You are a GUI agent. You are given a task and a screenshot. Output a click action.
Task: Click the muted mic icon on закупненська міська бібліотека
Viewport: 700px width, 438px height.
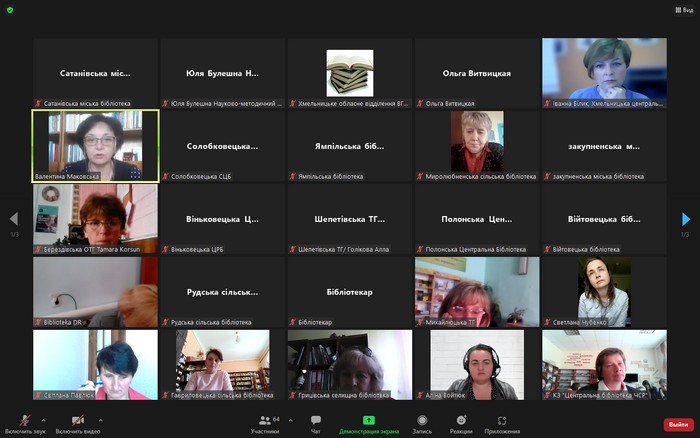click(547, 176)
